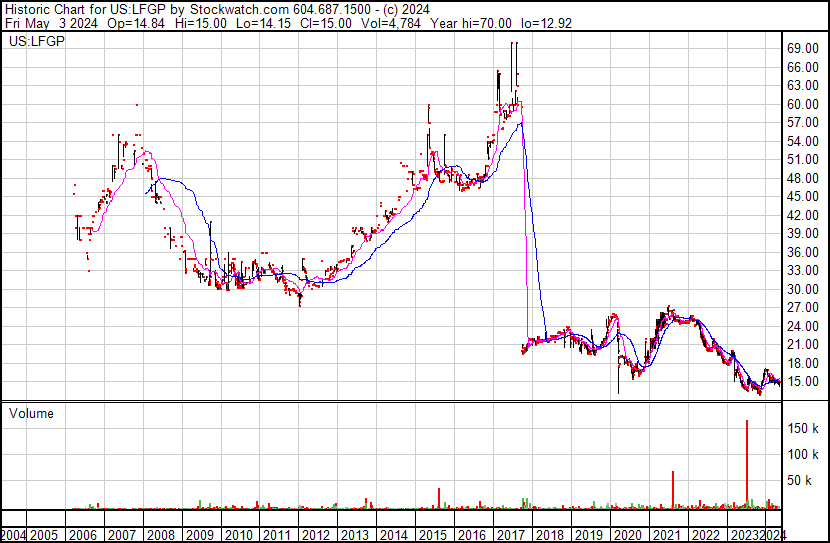Click the 69.00 price axis label

(x=803, y=48)
